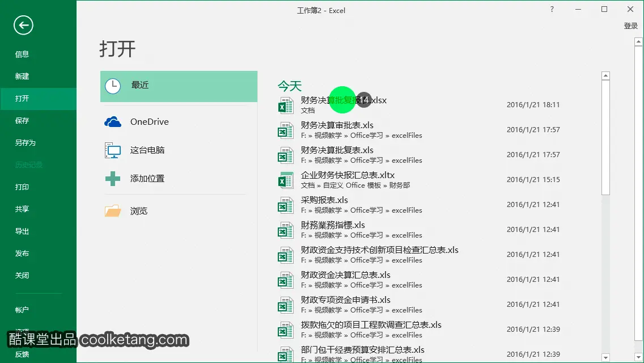Click Excel icon of 财务决算审批表.xls

[x=286, y=130]
